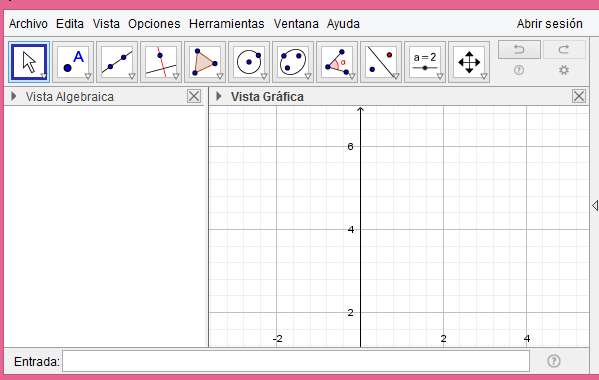
Task: Select the Move arrow tool
Action: [29, 62]
